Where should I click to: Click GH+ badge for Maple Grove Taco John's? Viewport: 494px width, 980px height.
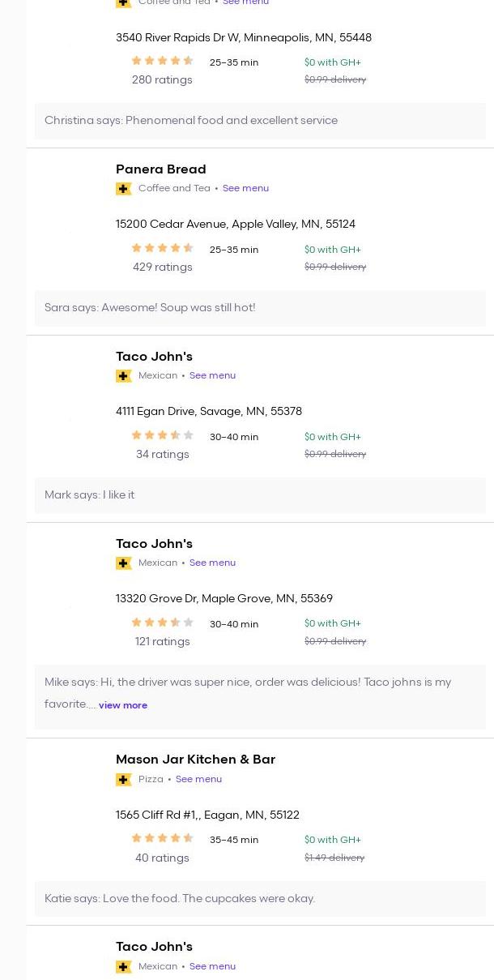tap(124, 563)
